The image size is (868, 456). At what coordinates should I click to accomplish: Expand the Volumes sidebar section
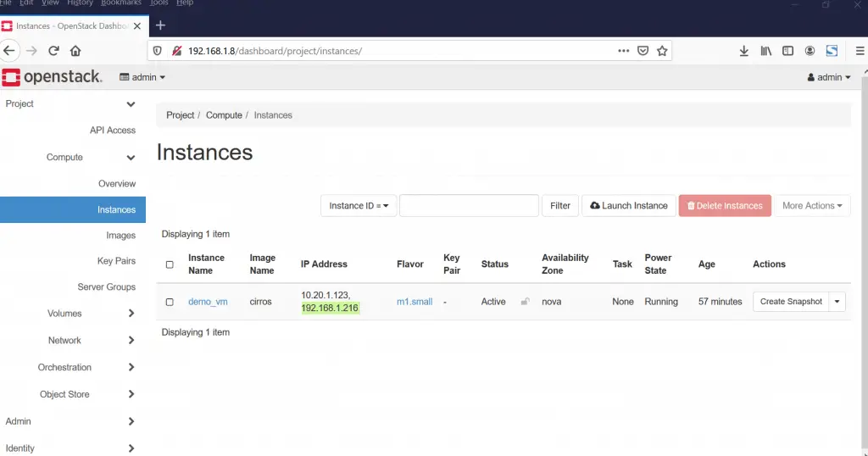point(131,314)
